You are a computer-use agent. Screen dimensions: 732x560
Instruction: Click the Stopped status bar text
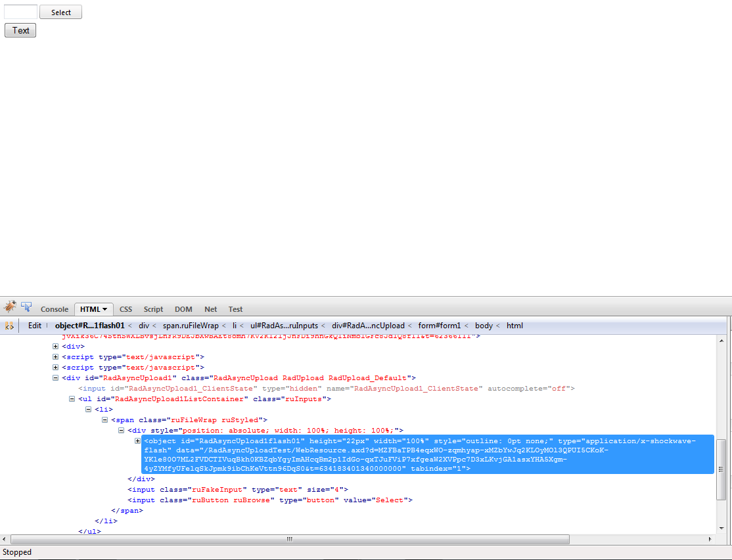pos(17,553)
